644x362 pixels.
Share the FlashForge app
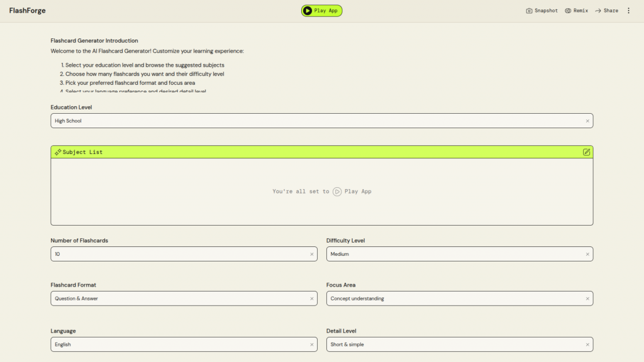click(x=606, y=11)
